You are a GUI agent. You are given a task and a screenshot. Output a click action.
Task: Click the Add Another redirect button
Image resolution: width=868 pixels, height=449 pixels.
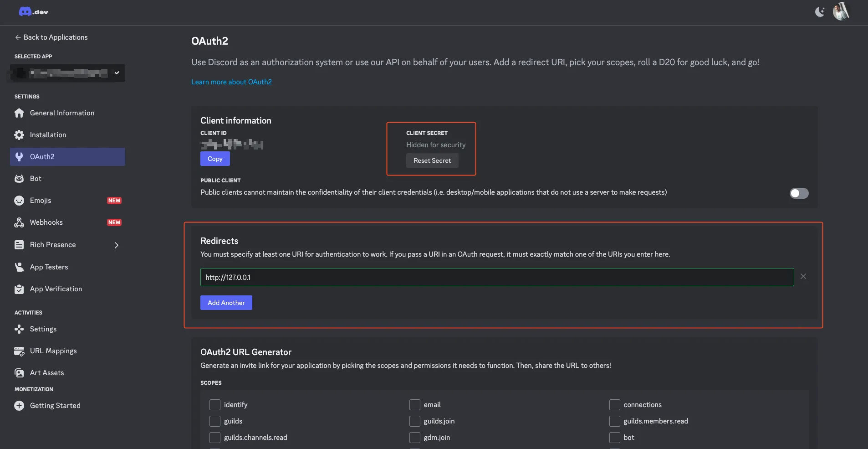click(226, 302)
